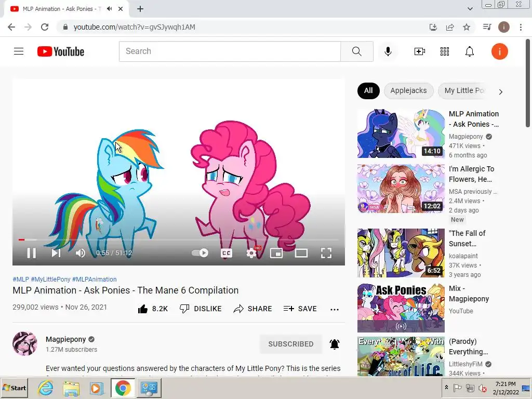Open the orange account avatar menu
This screenshot has height=399, width=532.
tap(499, 51)
